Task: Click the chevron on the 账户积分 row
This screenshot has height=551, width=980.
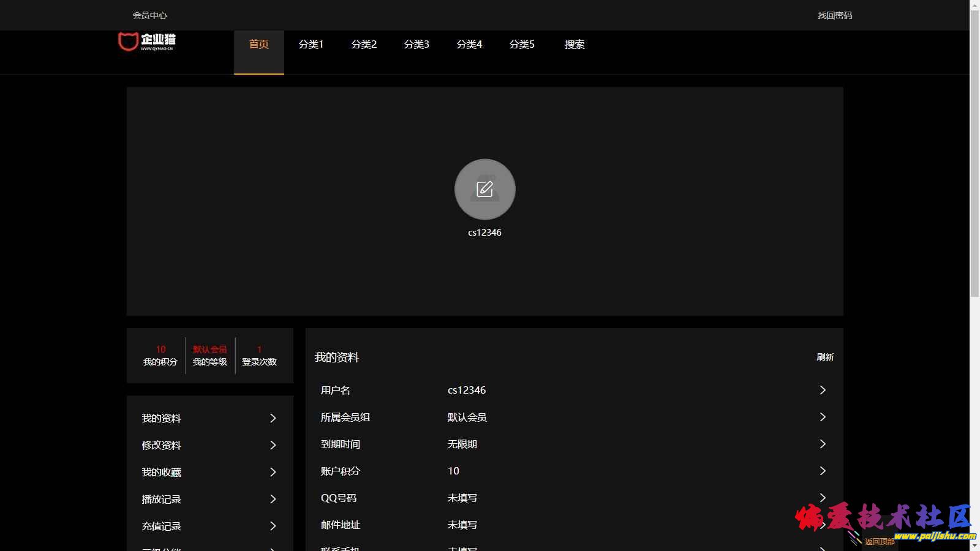Action: tap(823, 471)
